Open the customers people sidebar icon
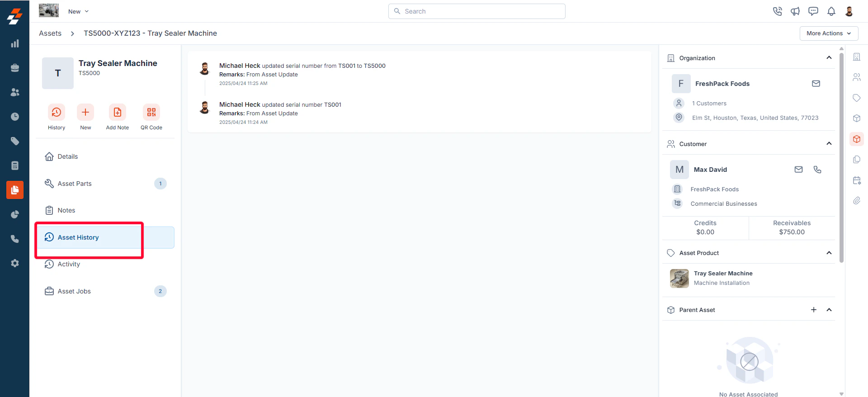Viewport: 868px width, 397px height. pyautogui.click(x=15, y=92)
